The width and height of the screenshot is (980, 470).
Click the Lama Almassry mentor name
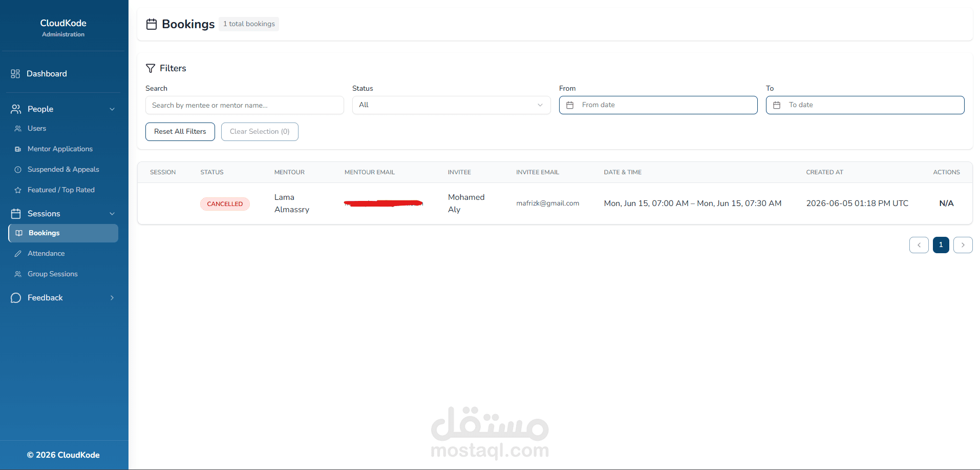coord(292,203)
